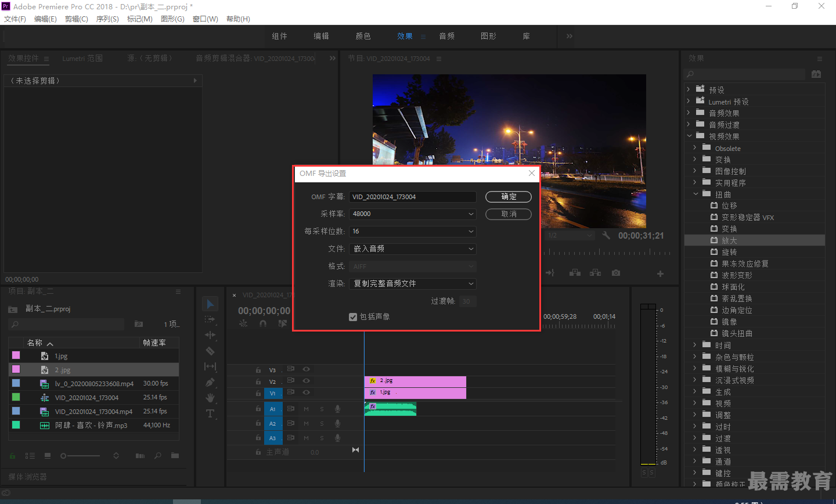Click A2 voice-over record microphone

click(x=337, y=423)
